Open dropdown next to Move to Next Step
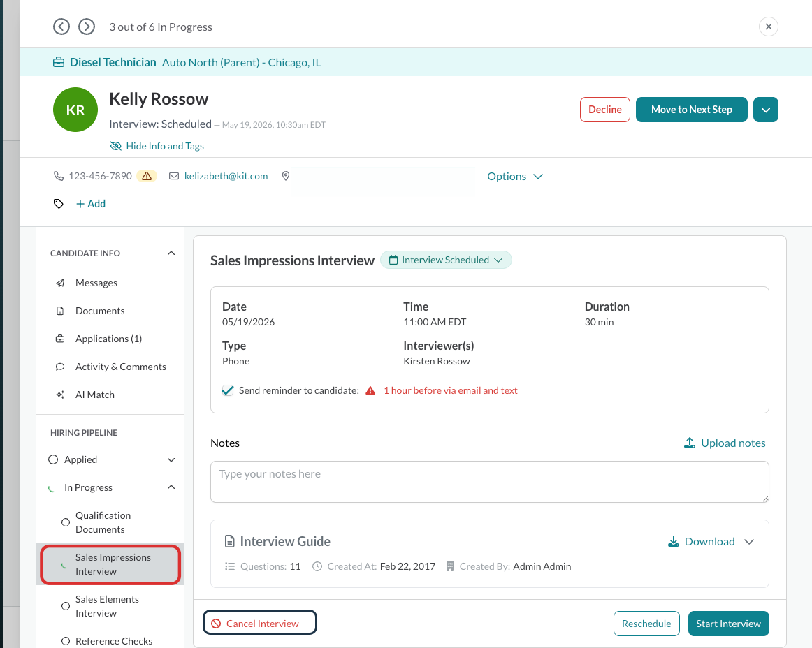Viewport: 812px width, 648px height. click(x=765, y=110)
